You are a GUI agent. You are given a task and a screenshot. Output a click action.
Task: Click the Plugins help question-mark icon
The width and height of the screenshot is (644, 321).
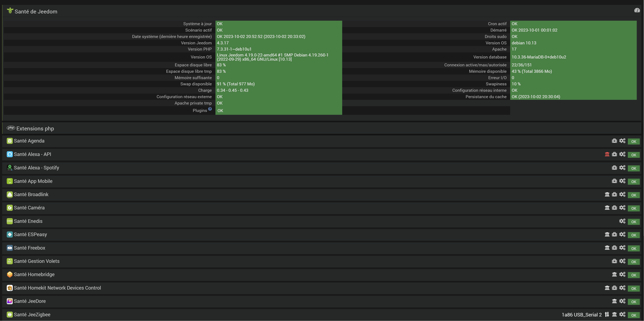click(x=210, y=109)
